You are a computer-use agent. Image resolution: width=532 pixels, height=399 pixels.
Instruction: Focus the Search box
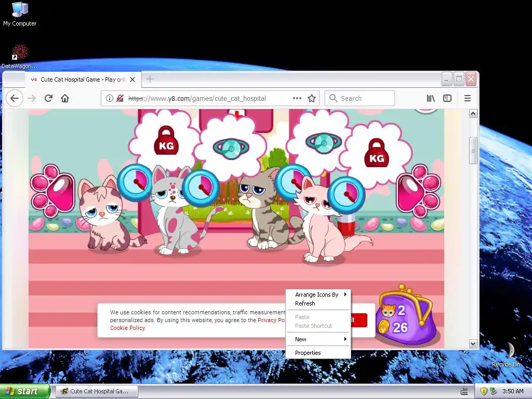click(x=360, y=98)
